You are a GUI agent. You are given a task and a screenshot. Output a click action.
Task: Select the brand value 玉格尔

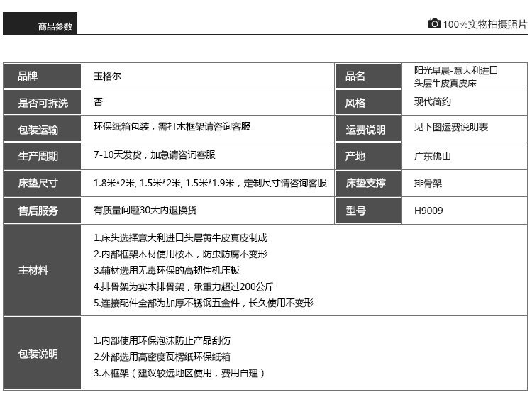coord(107,77)
